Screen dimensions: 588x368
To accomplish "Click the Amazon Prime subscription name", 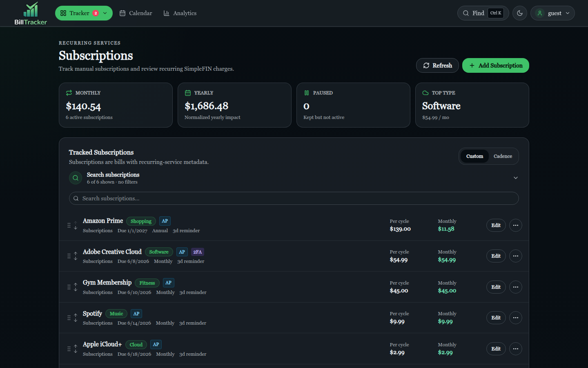I will [103, 221].
